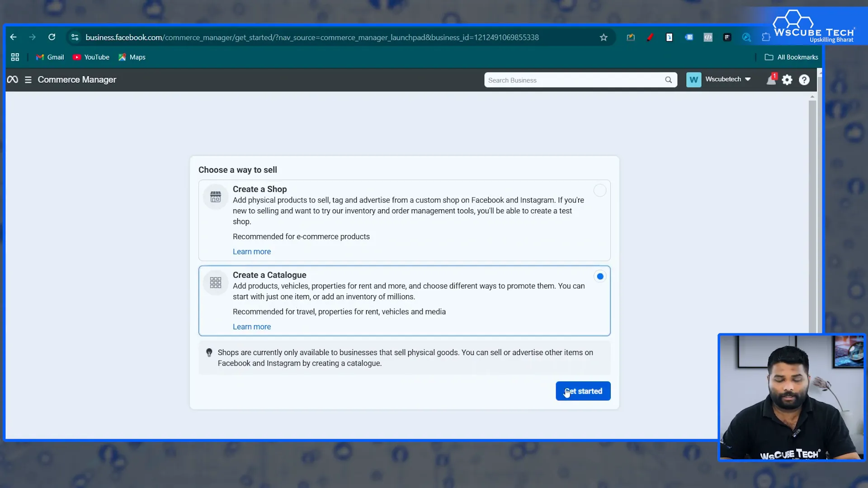Open settings gear in Commerce Manager header
The width and height of the screenshot is (868, 488).
click(x=787, y=80)
